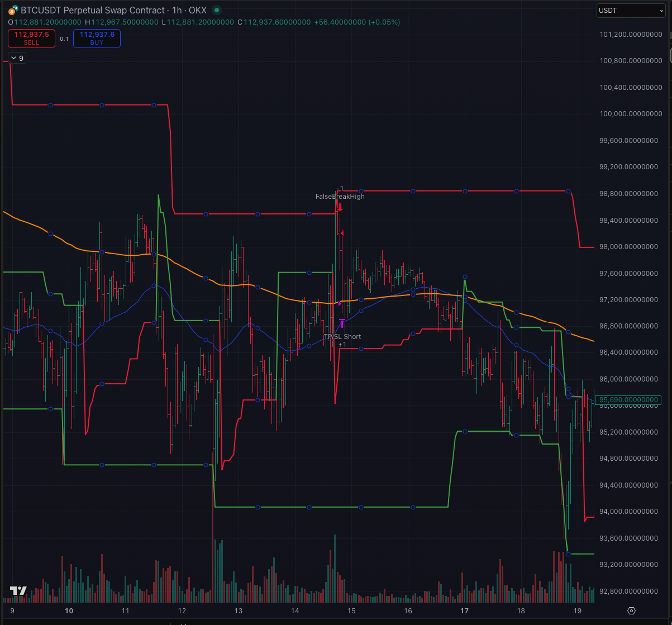Open the USDT currency dropdown

point(631,10)
